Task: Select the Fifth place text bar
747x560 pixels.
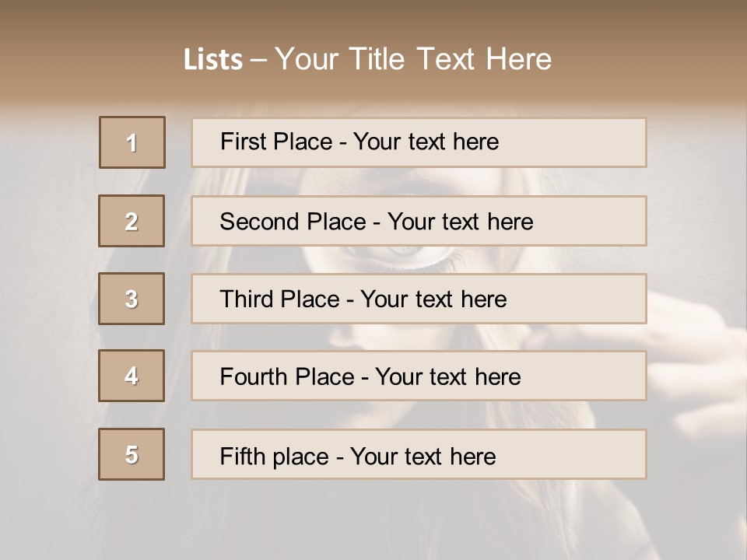Action: (419, 454)
